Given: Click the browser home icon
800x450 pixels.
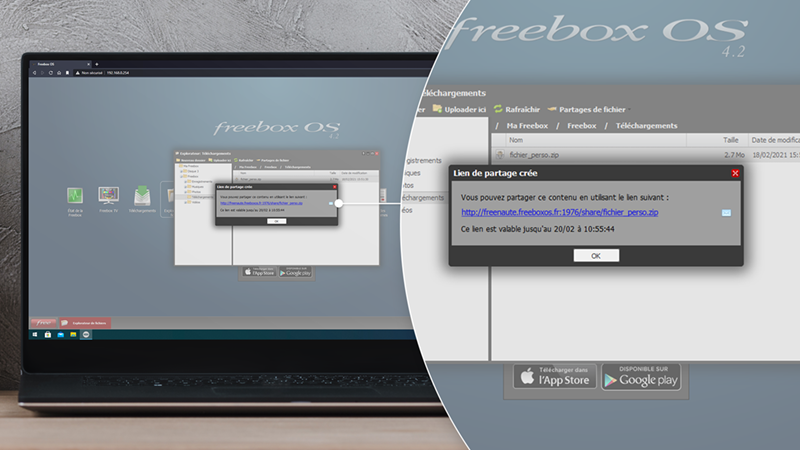Looking at the screenshot, I should point(59,73).
